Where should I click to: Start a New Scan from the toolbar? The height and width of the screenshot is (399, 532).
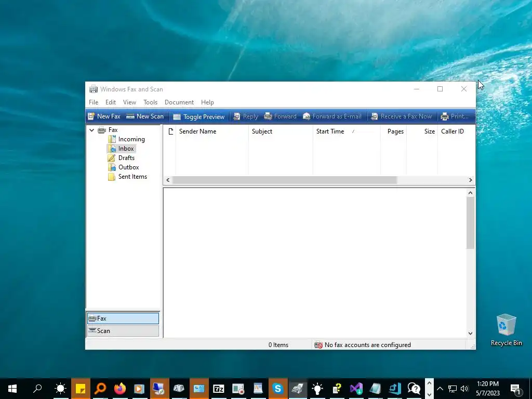[145, 116]
